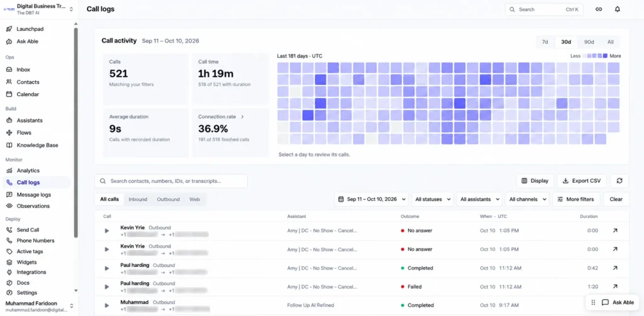The width and height of the screenshot is (644, 316).
Task: Open Settings from sidebar
Action: [x=26, y=293]
